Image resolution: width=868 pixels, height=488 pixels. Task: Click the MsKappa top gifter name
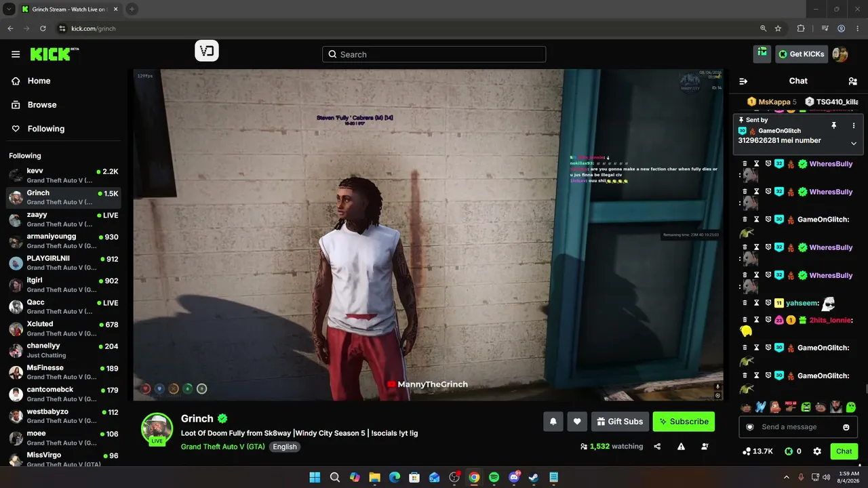(774, 102)
